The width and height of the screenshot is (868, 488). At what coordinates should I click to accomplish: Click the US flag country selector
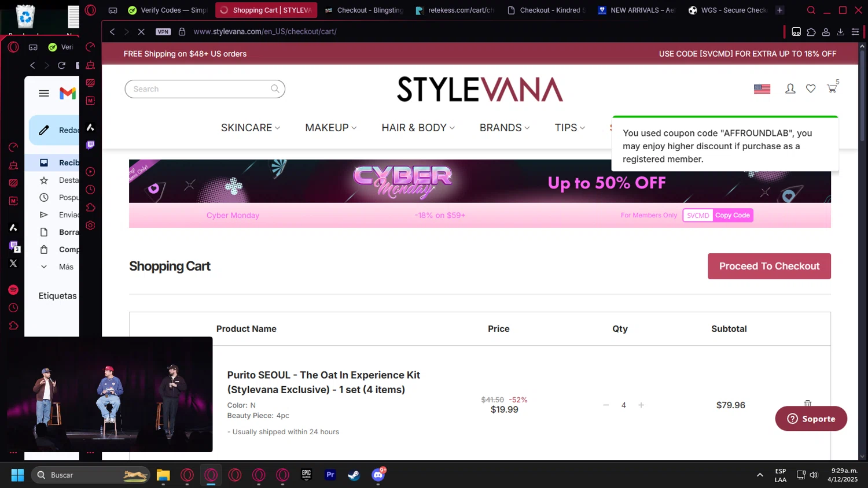coord(762,88)
